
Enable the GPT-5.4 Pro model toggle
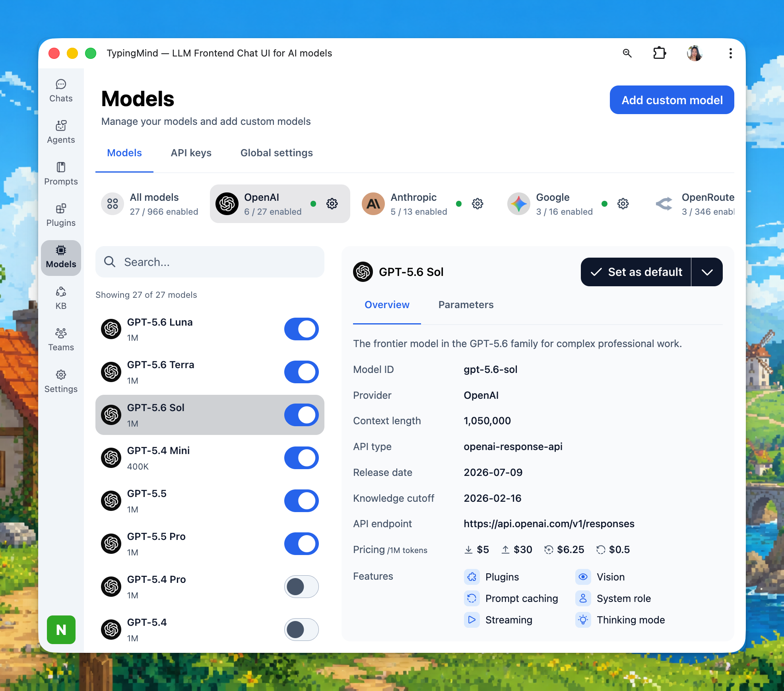point(301,587)
